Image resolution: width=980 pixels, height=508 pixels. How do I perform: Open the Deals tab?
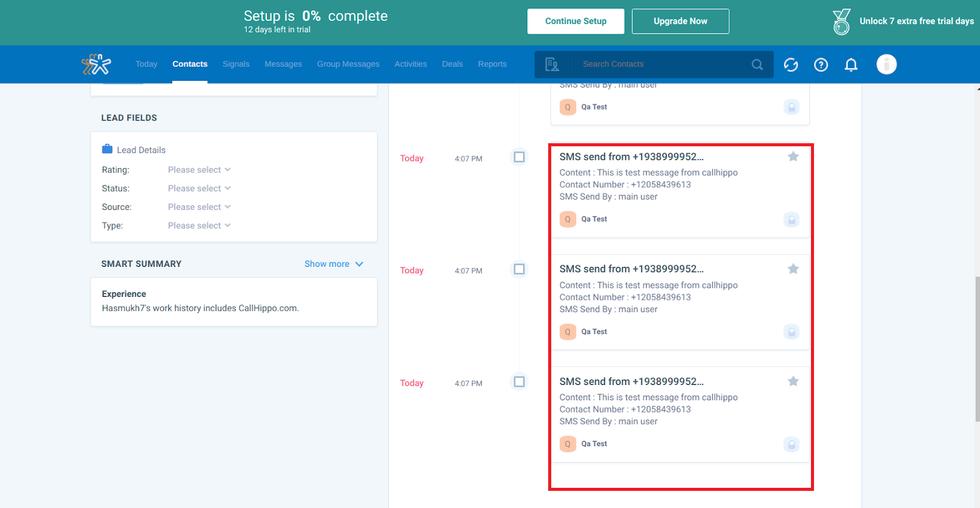point(453,64)
